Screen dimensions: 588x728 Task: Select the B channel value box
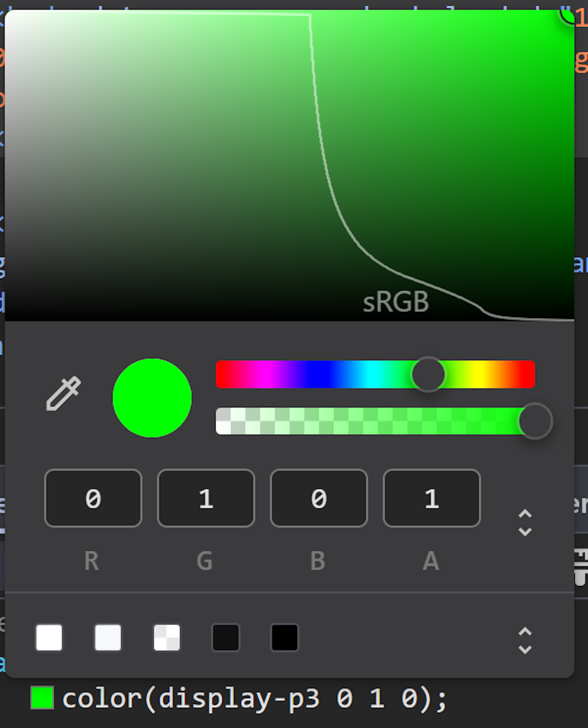tap(319, 498)
